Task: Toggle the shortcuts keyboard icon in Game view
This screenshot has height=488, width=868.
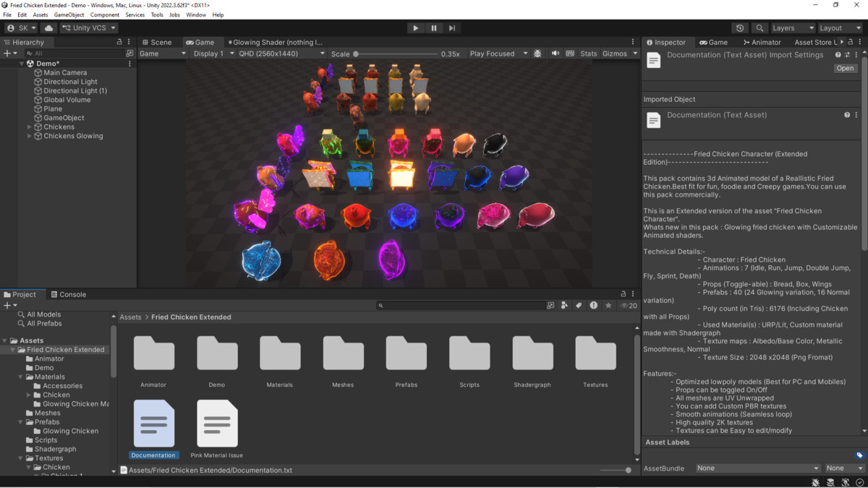Action: (x=571, y=53)
